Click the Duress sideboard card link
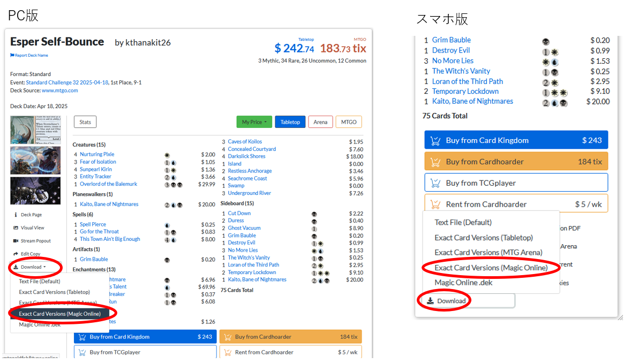 click(x=236, y=221)
